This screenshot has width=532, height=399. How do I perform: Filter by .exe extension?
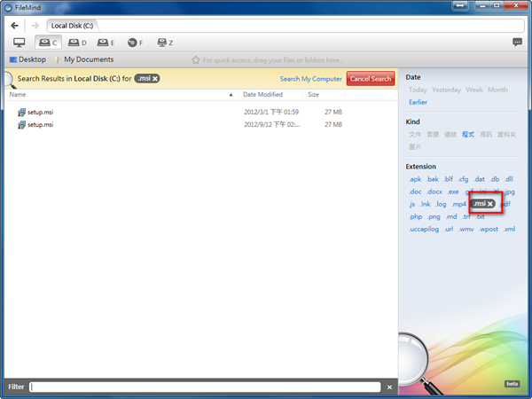click(453, 192)
